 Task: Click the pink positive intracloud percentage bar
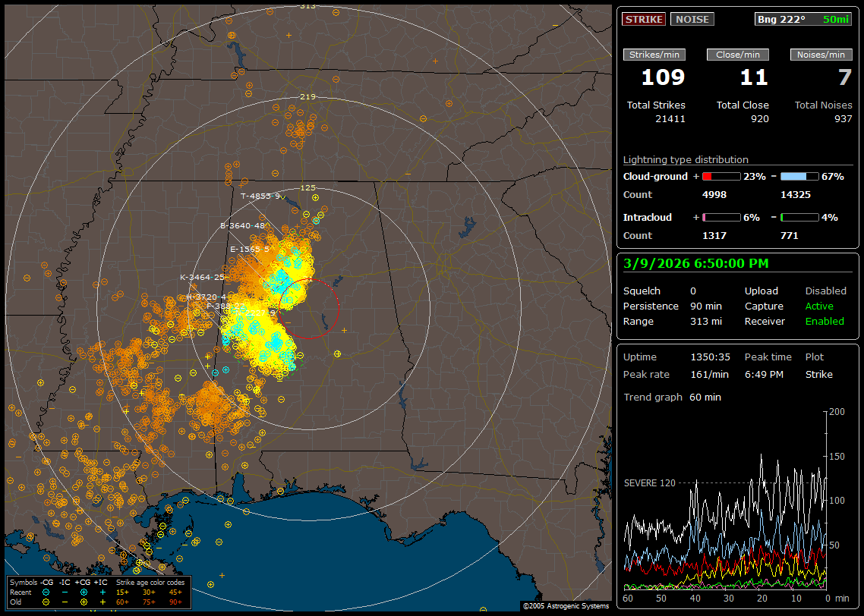pyautogui.click(x=721, y=217)
